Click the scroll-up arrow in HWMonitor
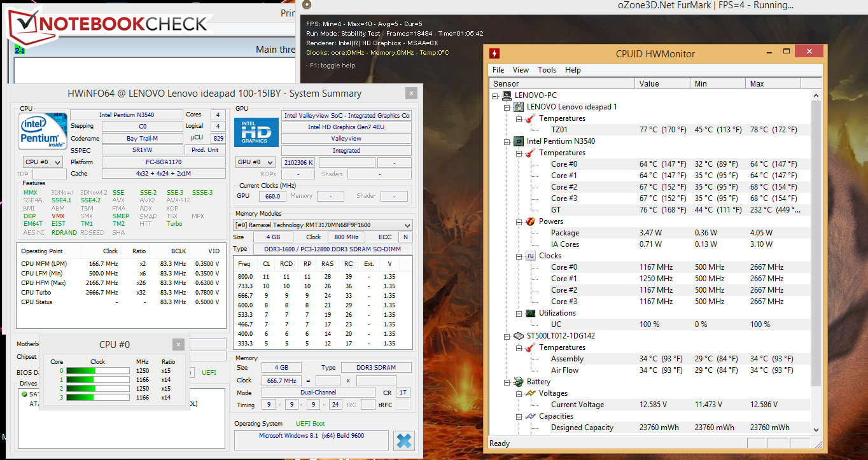868x460 pixels. (816, 95)
